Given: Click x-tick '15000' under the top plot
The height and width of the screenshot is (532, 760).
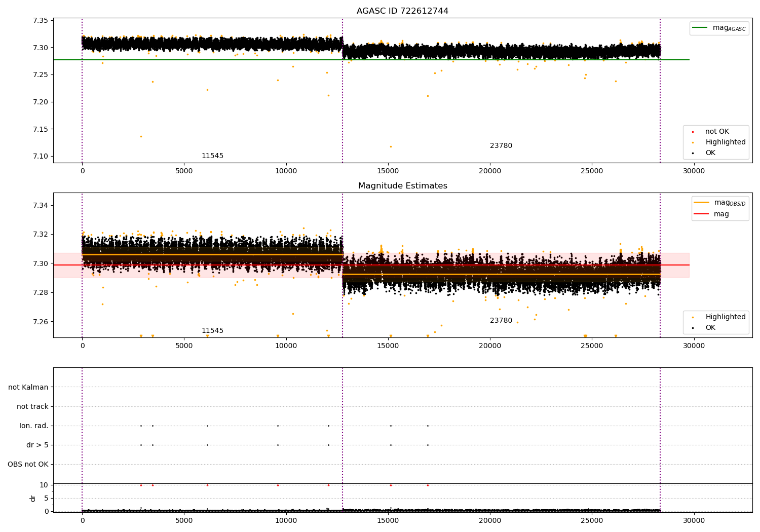Looking at the screenshot, I should 388,171.
